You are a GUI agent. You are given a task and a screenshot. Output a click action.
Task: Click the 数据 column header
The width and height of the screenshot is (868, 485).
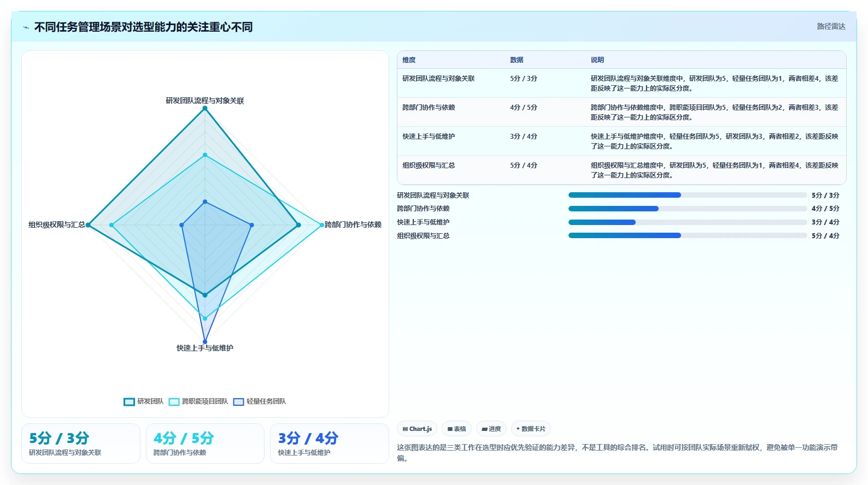(x=517, y=60)
